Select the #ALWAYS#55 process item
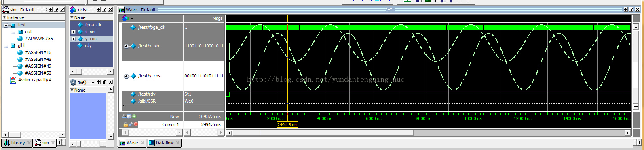This screenshot has width=644, height=150. point(39,39)
